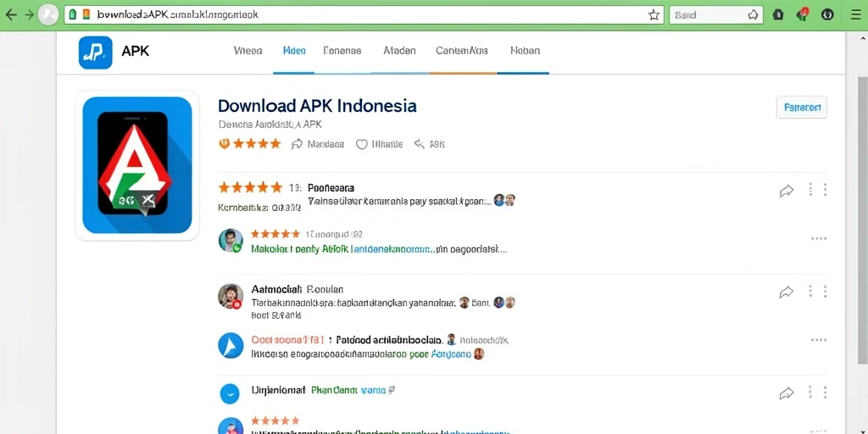Click small avatars after Poońesara review text
Viewport: 868px width, 434px height.
[504, 200]
